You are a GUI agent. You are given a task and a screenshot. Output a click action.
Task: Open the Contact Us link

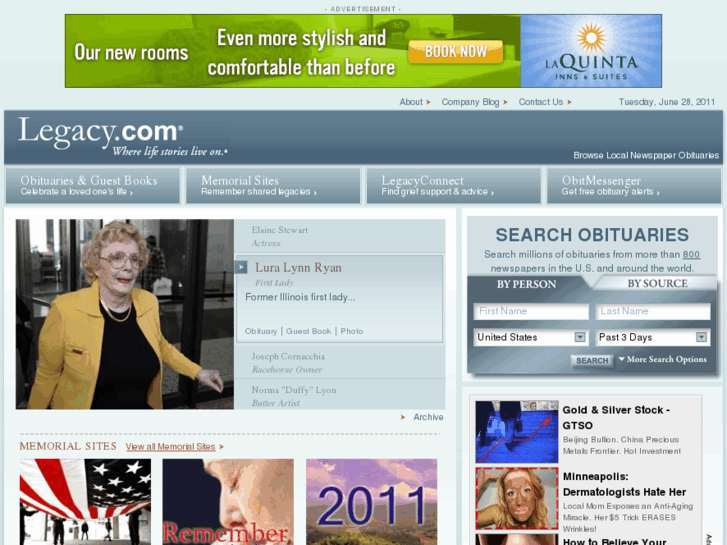[541, 102]
